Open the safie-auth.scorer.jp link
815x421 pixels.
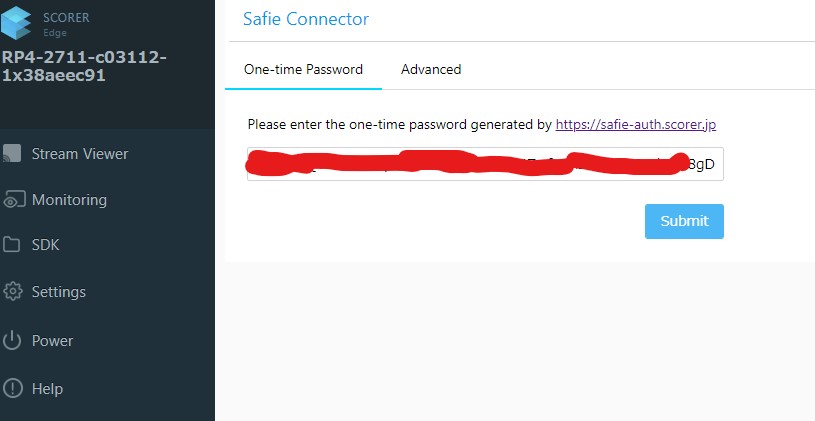636,125
